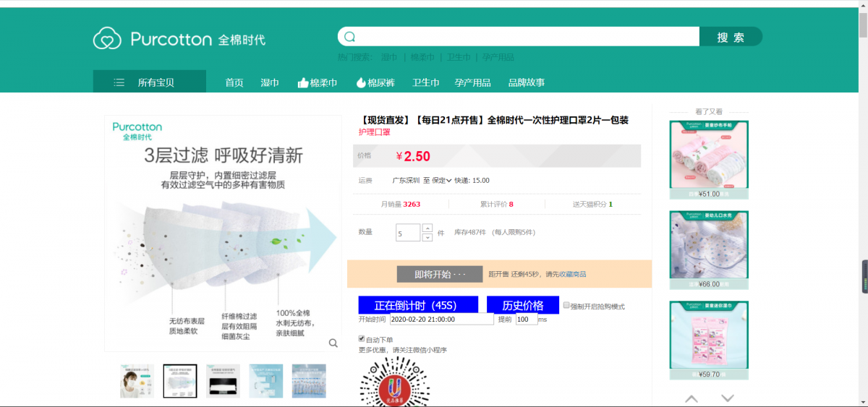Show previous recommended items with up chevron

(692, 398)
